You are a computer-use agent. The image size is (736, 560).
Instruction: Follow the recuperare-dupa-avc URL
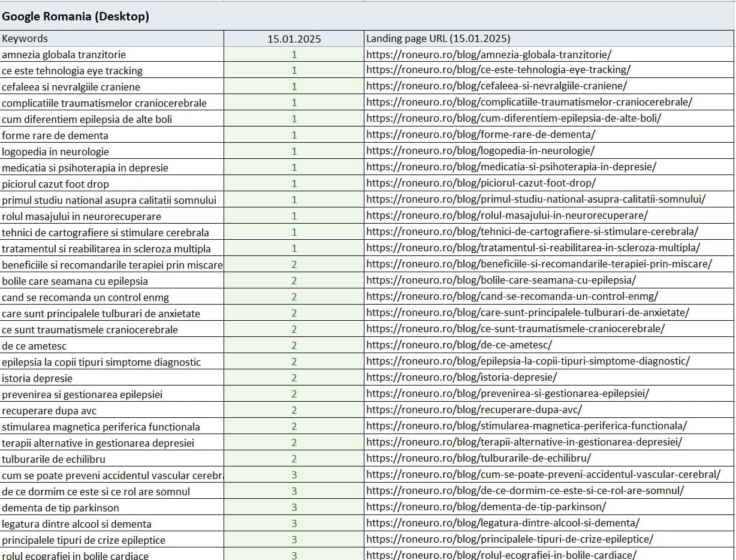(474, 410)
